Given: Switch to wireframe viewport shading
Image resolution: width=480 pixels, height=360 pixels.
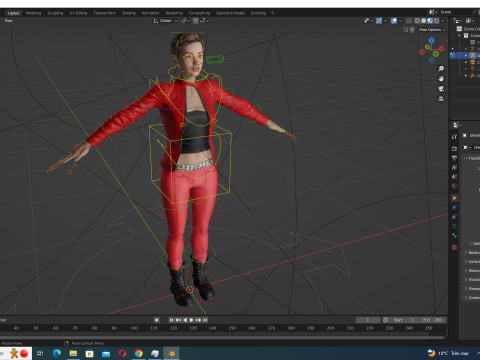Looking at the screenshot, I should (x=417, y=21).
